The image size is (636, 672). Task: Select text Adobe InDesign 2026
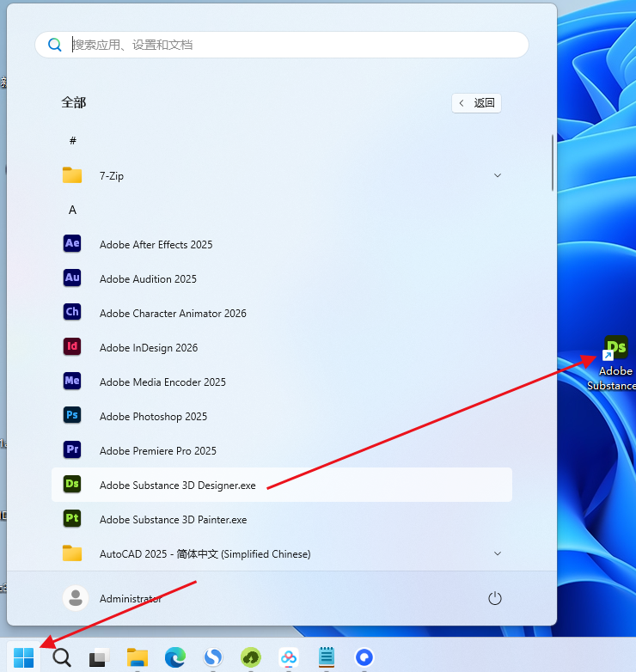point(149,347)
